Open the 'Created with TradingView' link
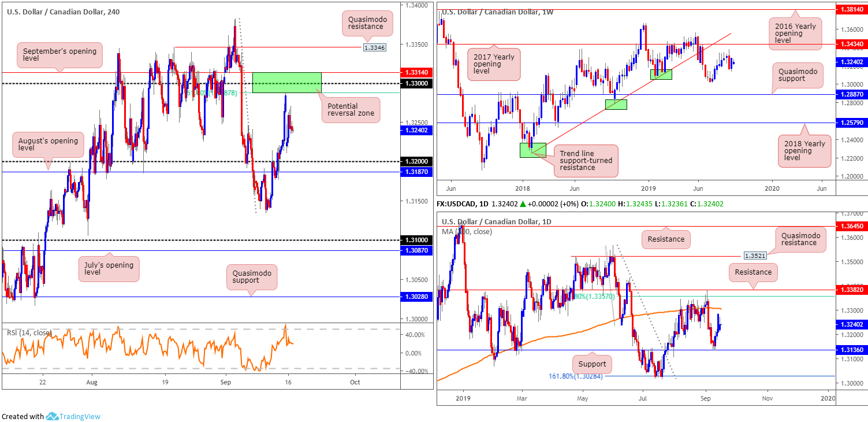The height and width of the screenshot is (422, 868). [51, 416]
